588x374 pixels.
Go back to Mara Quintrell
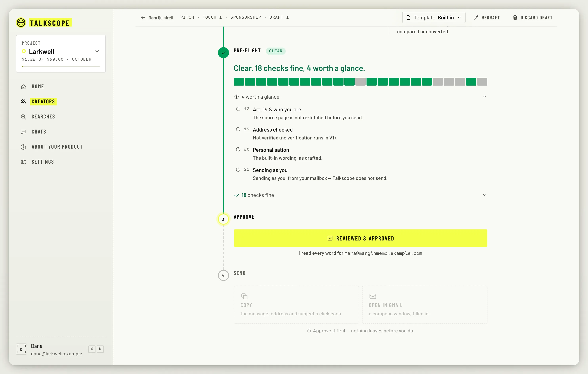157,18
